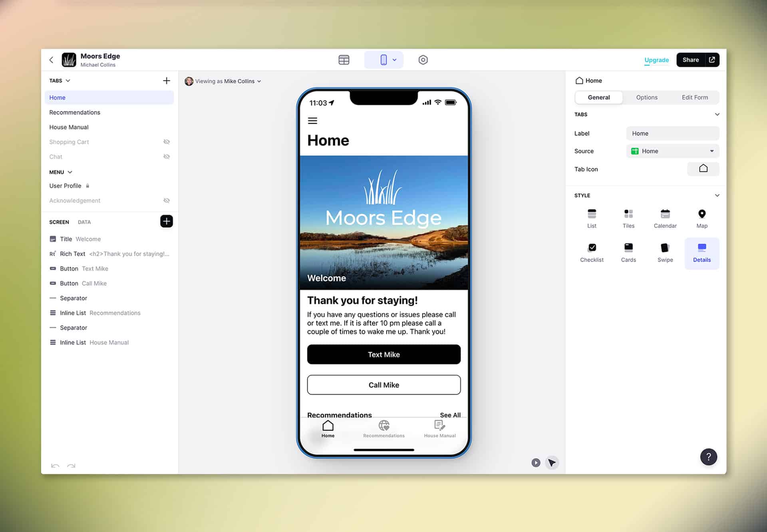This screenshot has width=767, height=532.
Task: Add a screen component with black plus
Action: pyautogui.click(x=167, y=221)
